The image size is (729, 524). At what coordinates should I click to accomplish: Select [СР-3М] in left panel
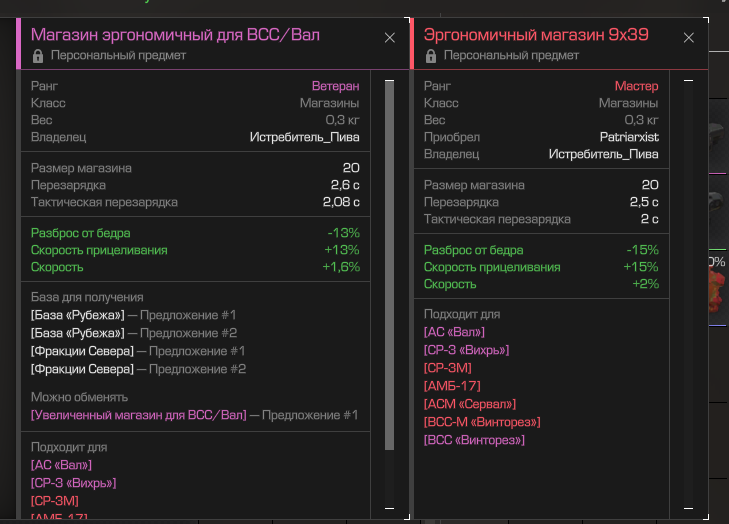pos(54,500)
